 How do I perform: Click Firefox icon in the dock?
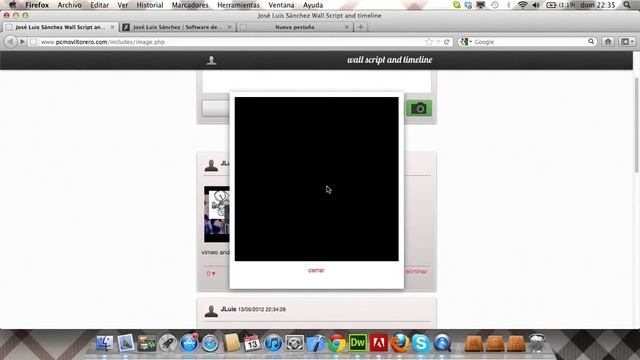400,343
